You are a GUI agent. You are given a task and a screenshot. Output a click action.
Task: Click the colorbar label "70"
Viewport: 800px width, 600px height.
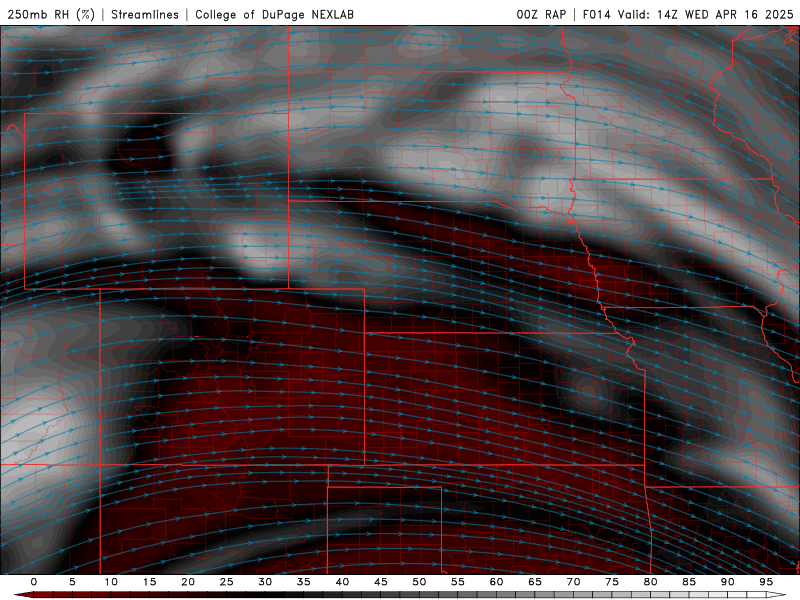573,582
